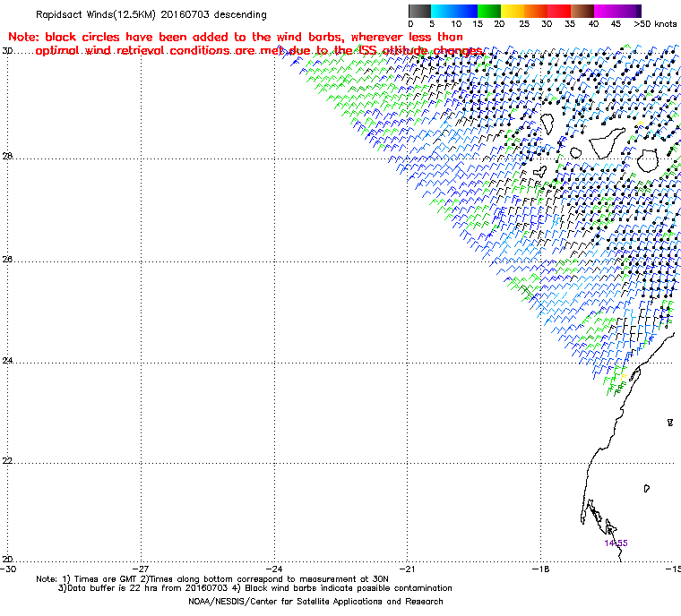Click the gray 0-5 knots color swatch
Screen dimensions: 681x616
419,11
